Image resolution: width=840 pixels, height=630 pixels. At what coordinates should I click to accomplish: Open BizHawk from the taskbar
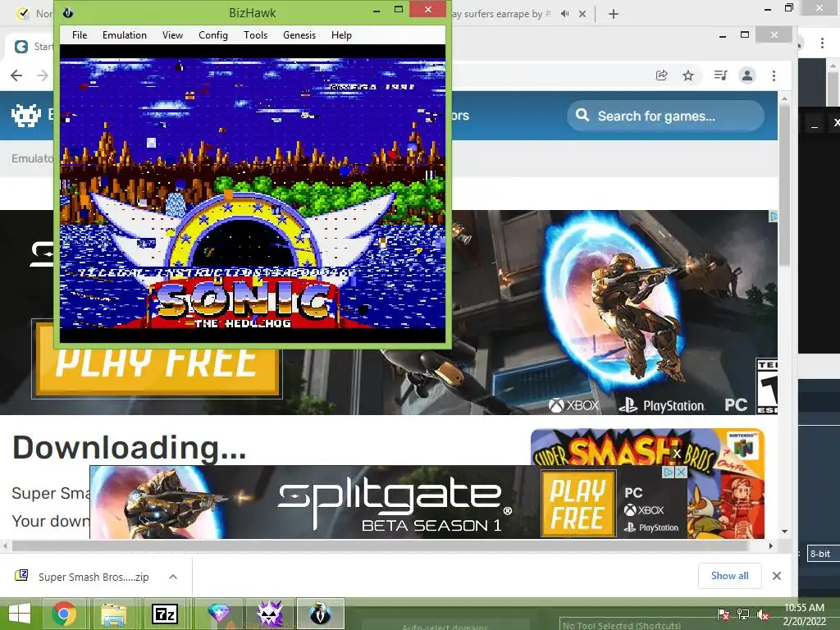coord(321,614)
